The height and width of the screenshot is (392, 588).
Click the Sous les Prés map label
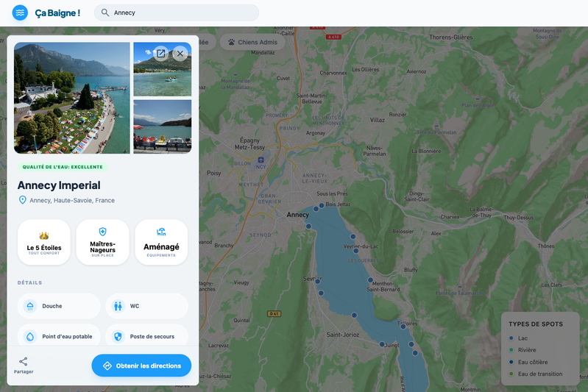(332, 193)
